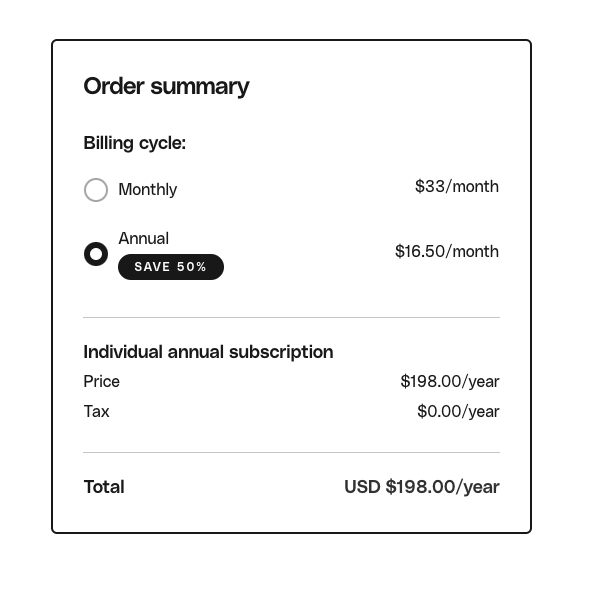Click the Order summary heading
The image size is (597, 590).
[166, 87]
